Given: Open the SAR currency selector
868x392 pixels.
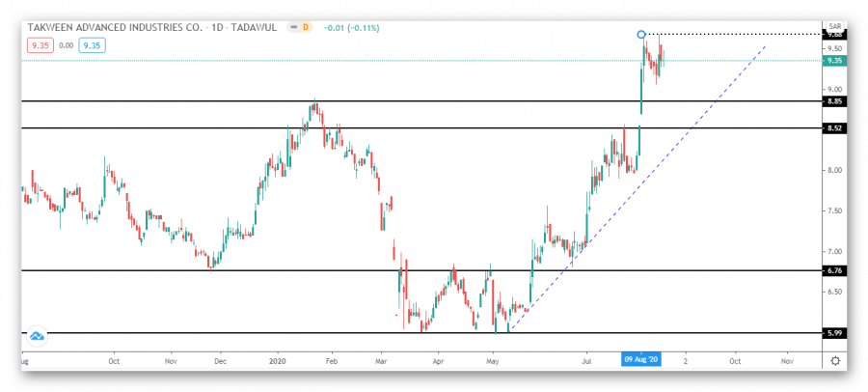Looking at the screenshot, I should pyautogui.click(x=833, y=26).
